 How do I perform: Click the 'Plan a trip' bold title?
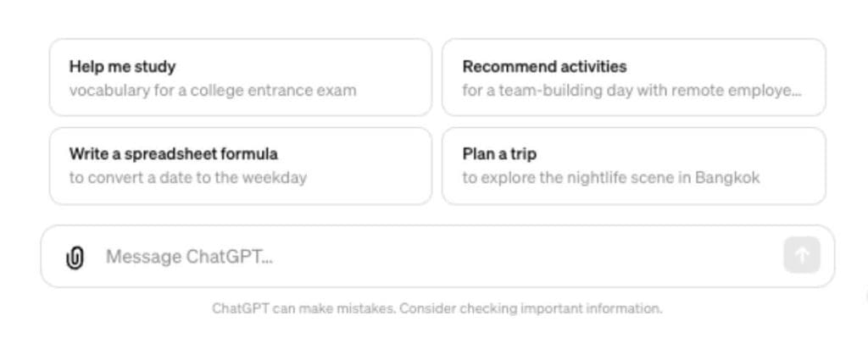(499, 154)
